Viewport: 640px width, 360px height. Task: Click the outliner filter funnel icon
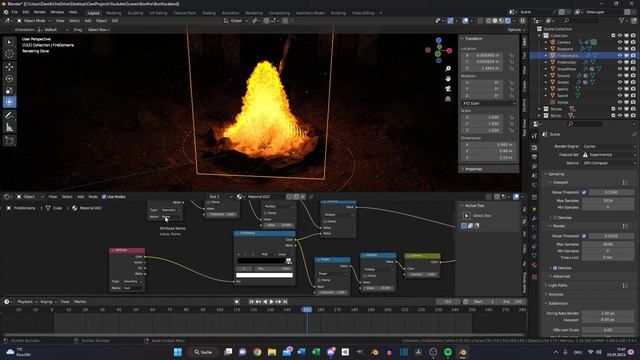pyautogui.click(x=621, y=20)
